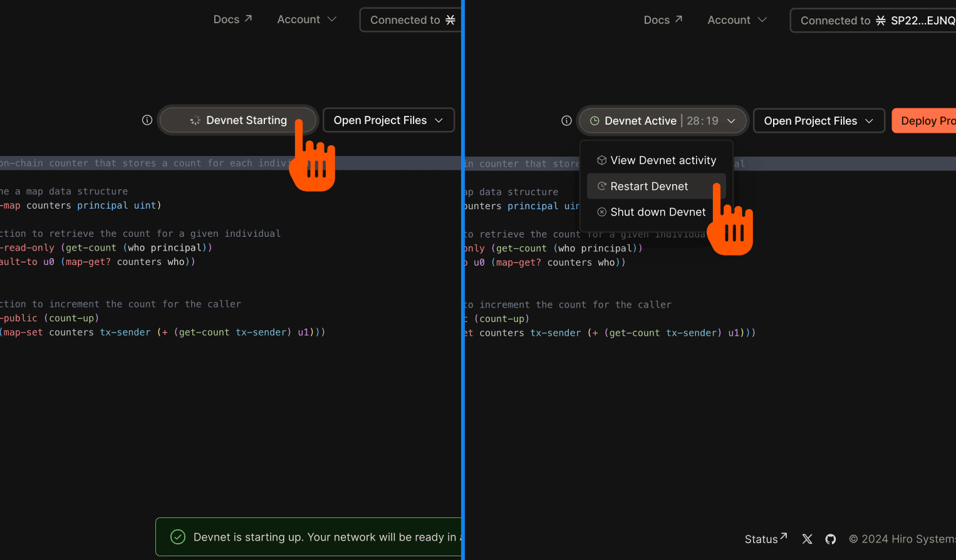Click the restart icon beside Restart Devnet
956x560 pixels.
[601, 186]
